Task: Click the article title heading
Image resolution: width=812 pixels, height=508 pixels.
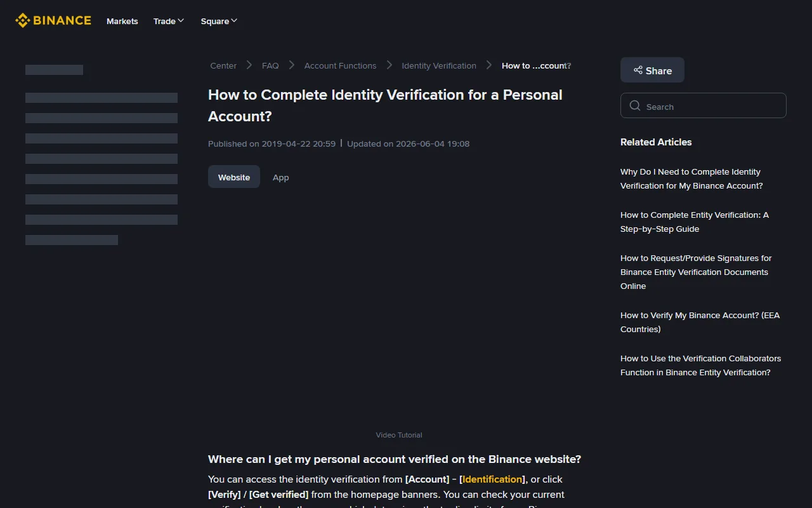Action: (385, 105)
